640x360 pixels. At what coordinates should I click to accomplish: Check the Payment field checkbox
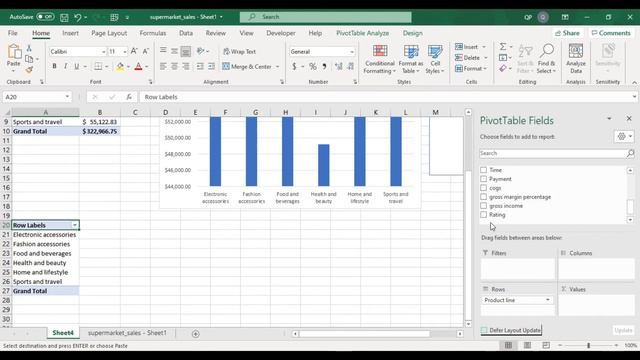(484, 179)
